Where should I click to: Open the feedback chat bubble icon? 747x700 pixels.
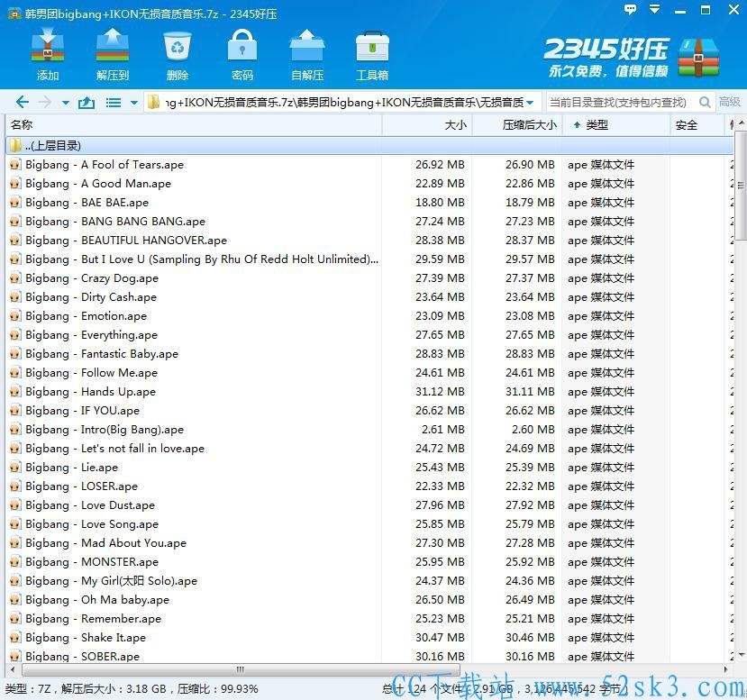click(630, 9)
